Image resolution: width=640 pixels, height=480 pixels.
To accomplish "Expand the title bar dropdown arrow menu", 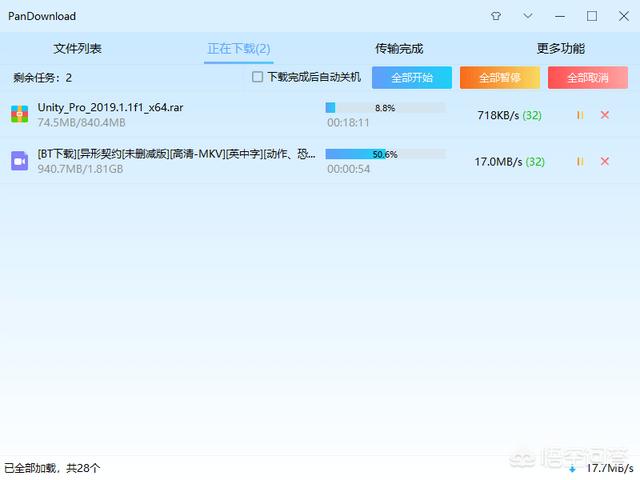I will point(528,16).
